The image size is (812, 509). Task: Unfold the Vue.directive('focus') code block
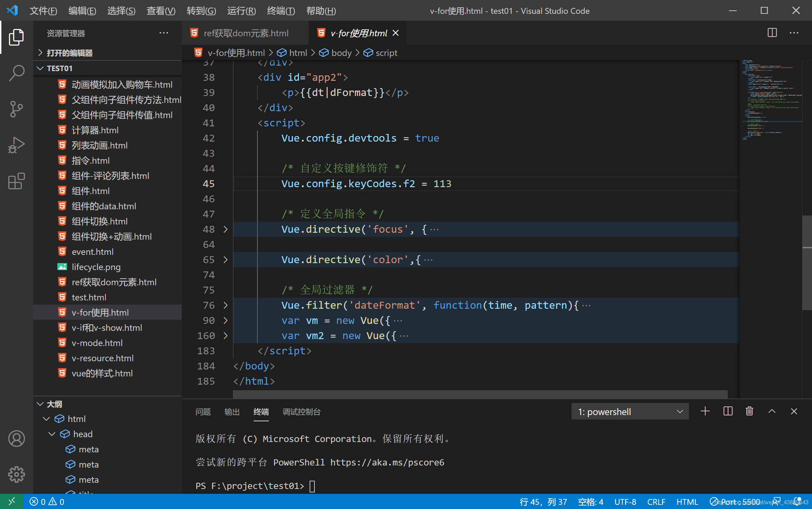(x=226, y=229)
